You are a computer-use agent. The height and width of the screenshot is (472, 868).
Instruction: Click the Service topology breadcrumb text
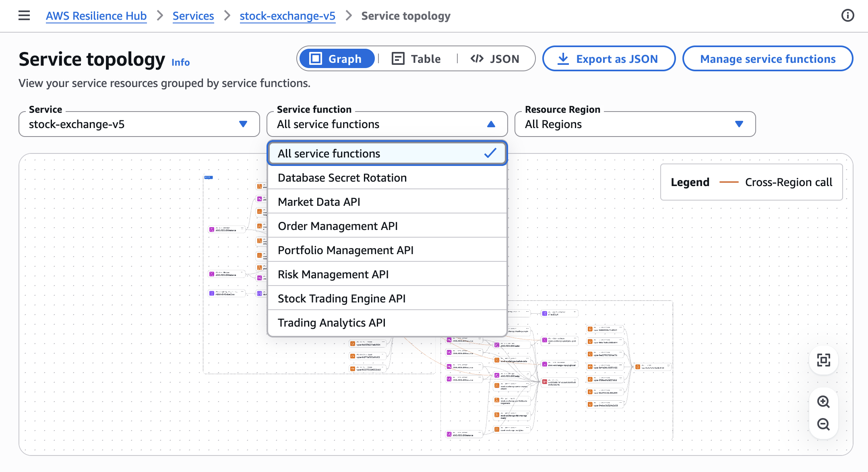(406, 16)
